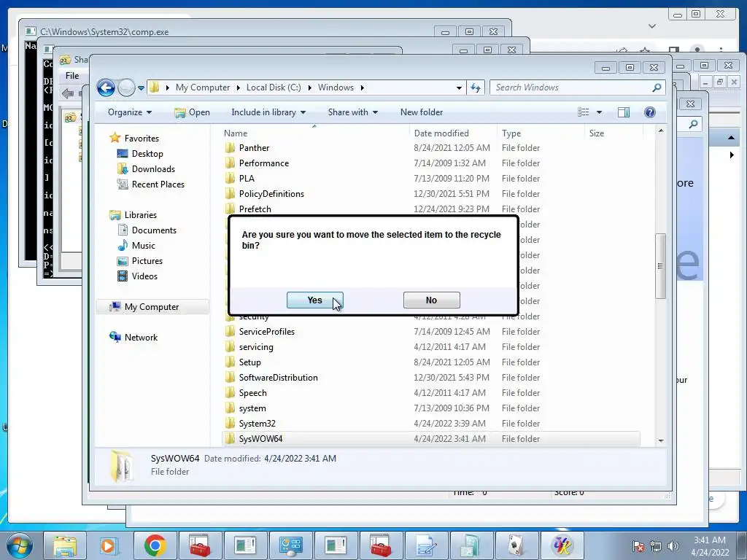
Task: Open the Organize menu
Action: tap(130, 112)
